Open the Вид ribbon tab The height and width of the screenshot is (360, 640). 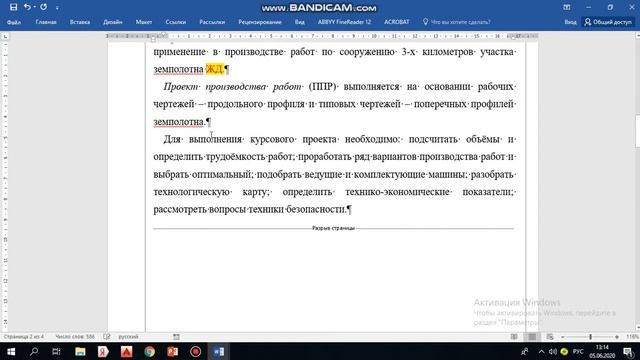click(x=300, y=22)
